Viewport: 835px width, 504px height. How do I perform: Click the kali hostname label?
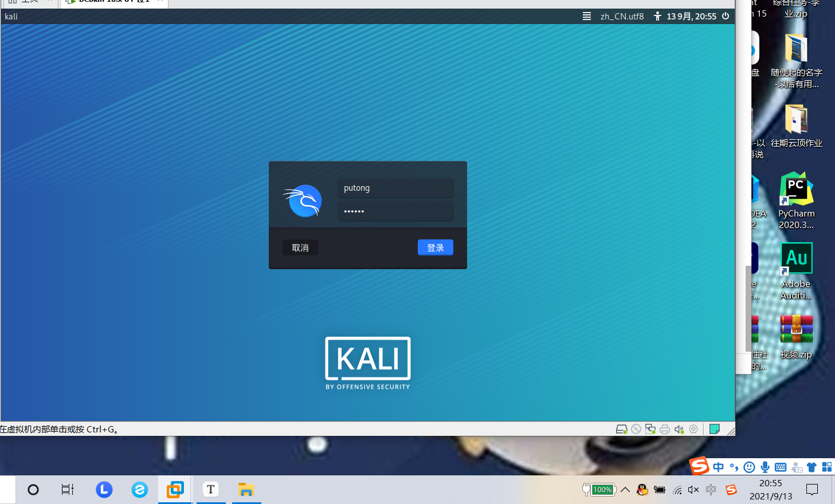[11, 16]
